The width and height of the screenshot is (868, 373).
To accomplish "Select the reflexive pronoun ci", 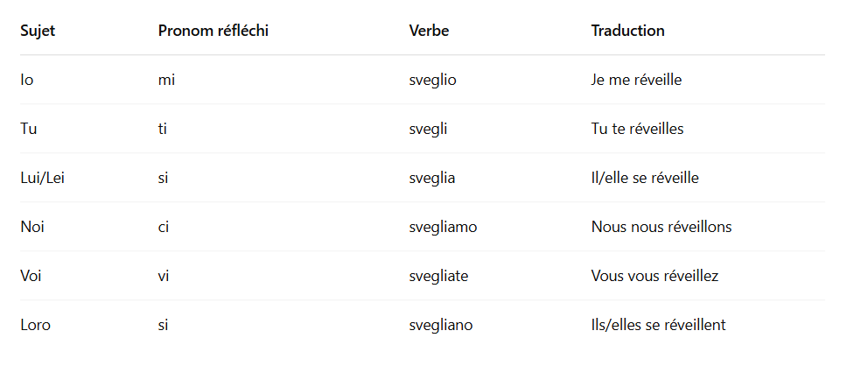I will click(x=163, y=227).
